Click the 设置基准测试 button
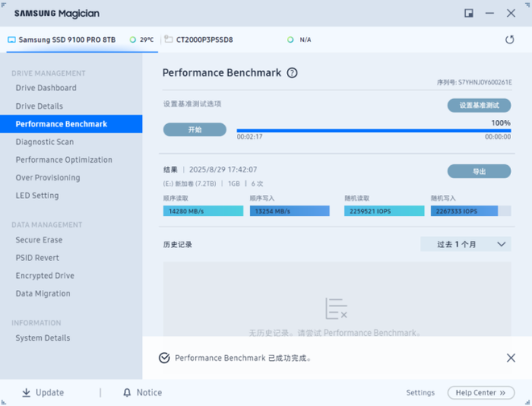 pos(479,106)
